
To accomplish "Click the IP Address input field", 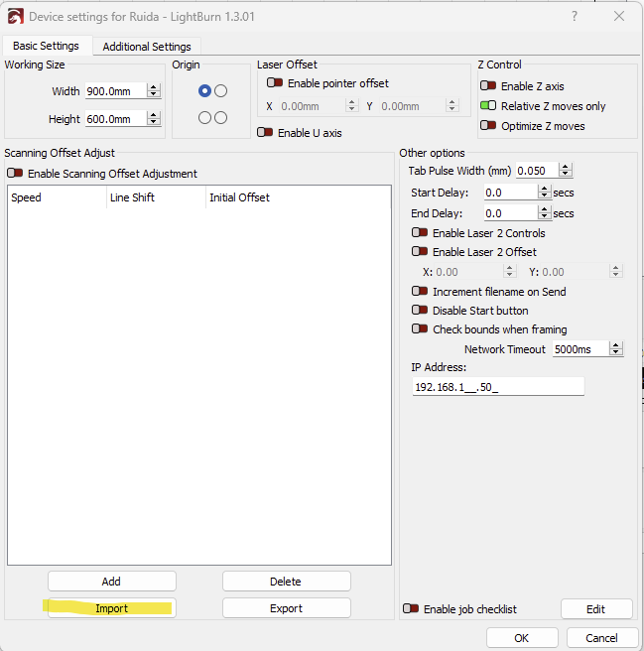I will pos(498,387).
